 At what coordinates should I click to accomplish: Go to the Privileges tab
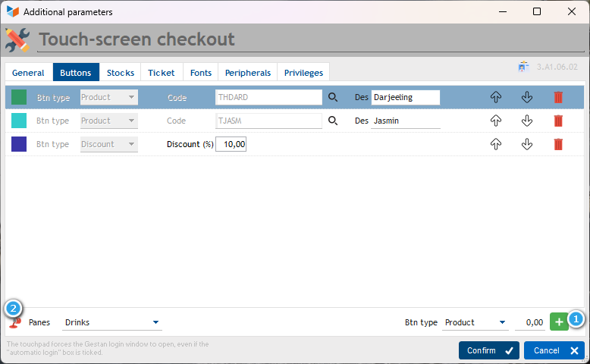point(303,73)
